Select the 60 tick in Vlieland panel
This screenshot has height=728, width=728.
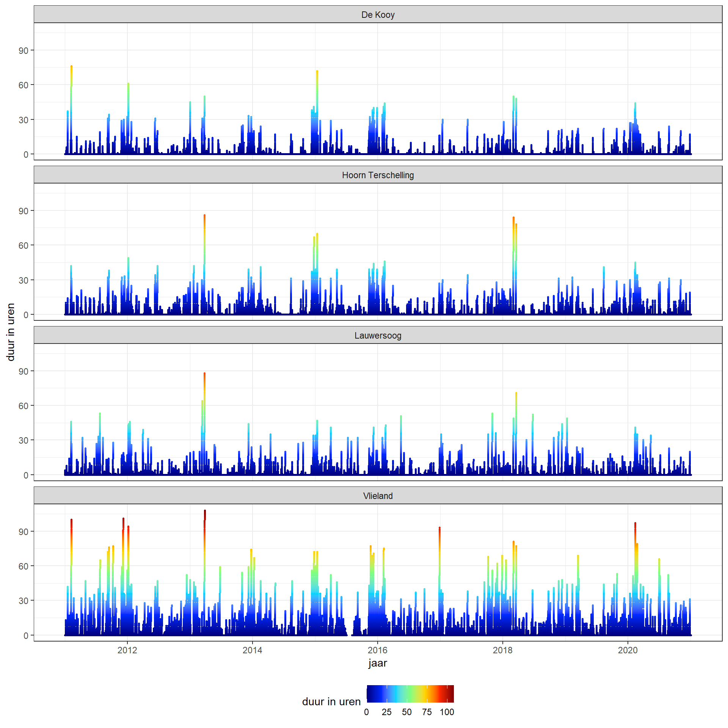(x=24, y=566)
